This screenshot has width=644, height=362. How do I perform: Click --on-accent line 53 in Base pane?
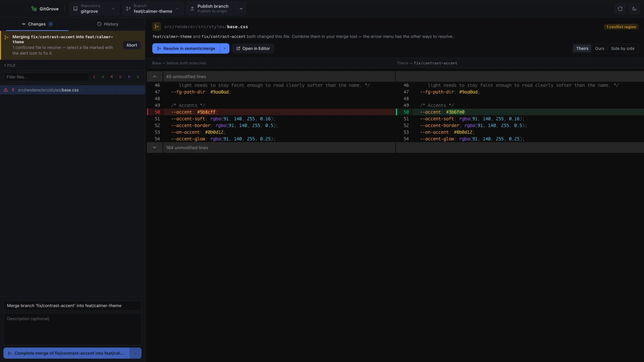click(198, 132)
